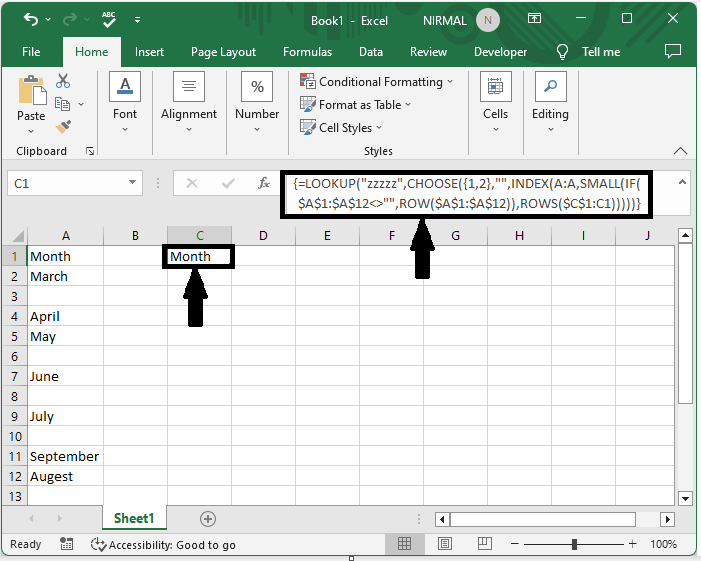This screenshot has height=561, width=701.
Task: Open the Alignment group button
Action: pyautogui.click(x=189, y=102)
